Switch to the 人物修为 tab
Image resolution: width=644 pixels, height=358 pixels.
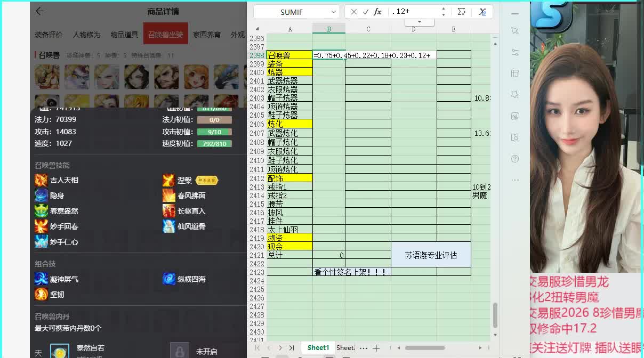tap(86, 35)
